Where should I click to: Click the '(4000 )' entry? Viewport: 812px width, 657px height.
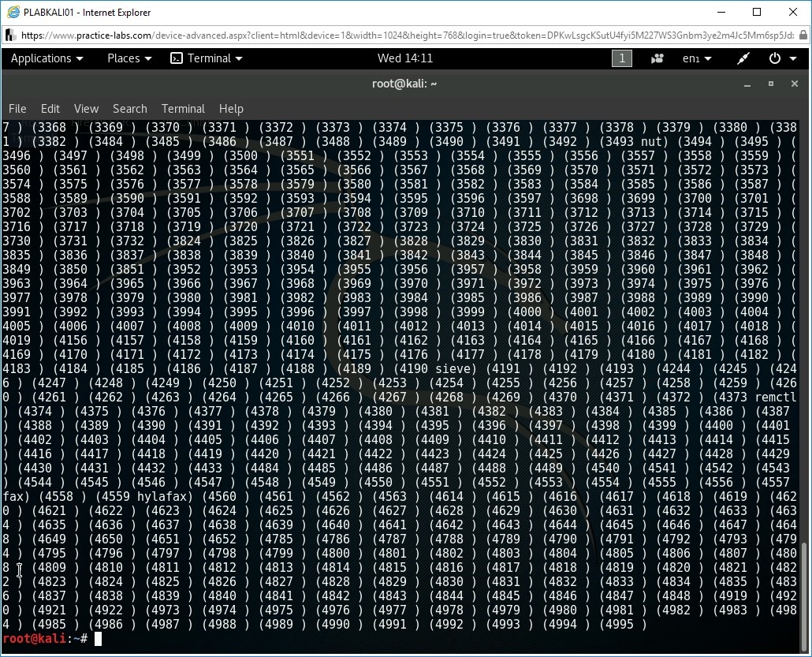531,312
